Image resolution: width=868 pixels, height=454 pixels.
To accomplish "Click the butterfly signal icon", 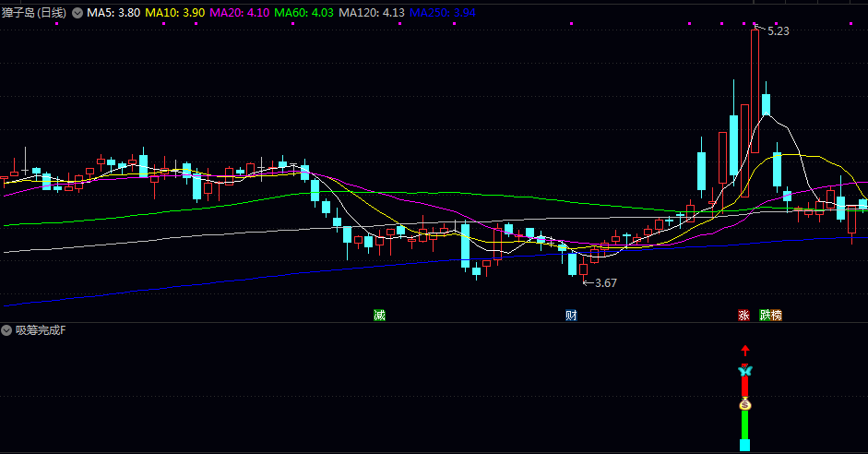I will point(745,370).
